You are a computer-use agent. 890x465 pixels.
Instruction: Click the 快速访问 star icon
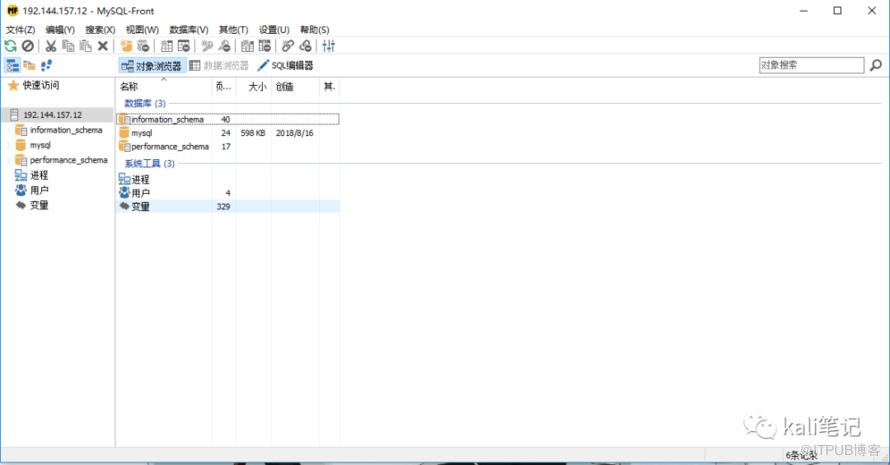(x=13, y=85)
